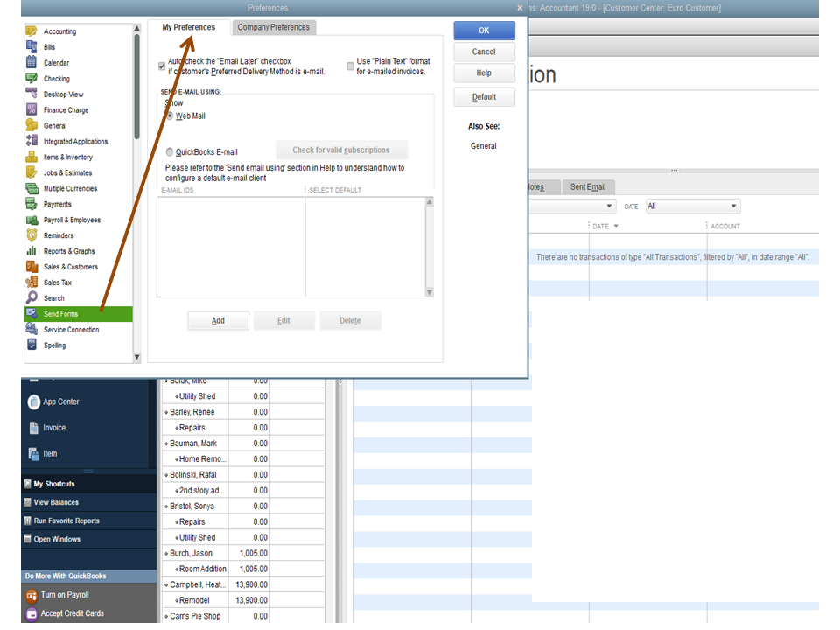Click the Checking preference icon
Image resolution: width=840 pixels, height=630 pixels.
point(31,78)
